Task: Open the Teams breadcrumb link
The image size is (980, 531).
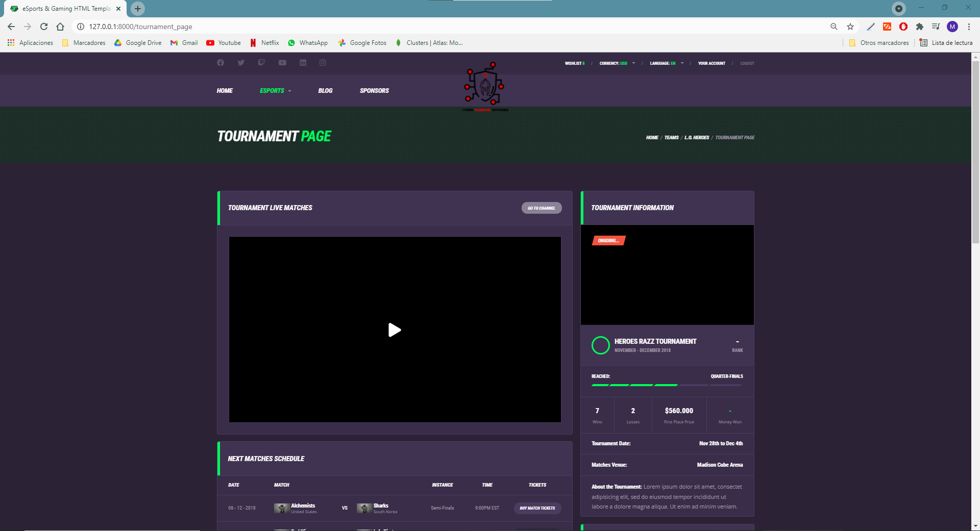Action: coord(671,138)
